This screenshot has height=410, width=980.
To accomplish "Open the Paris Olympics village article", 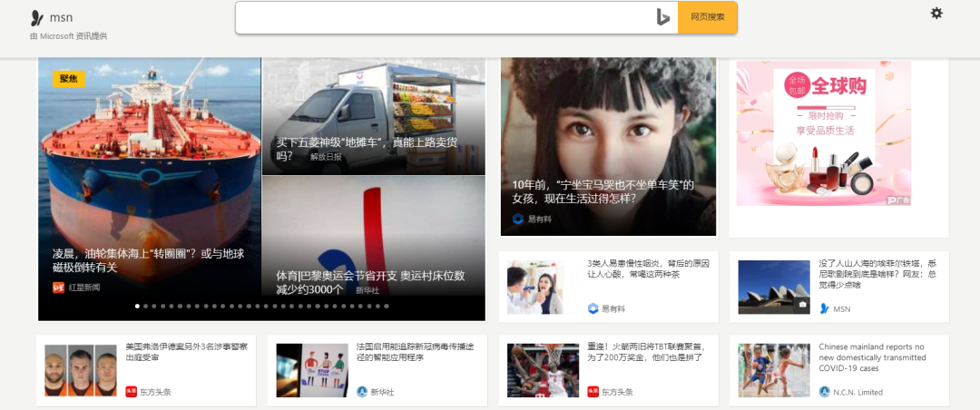I will click(x=370, y=282).
